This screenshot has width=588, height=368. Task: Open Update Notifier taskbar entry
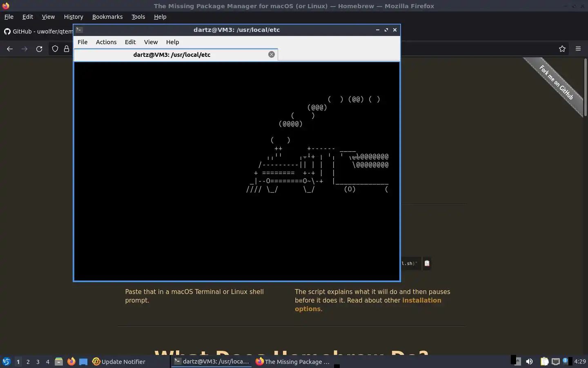click(x=119, y=361)
